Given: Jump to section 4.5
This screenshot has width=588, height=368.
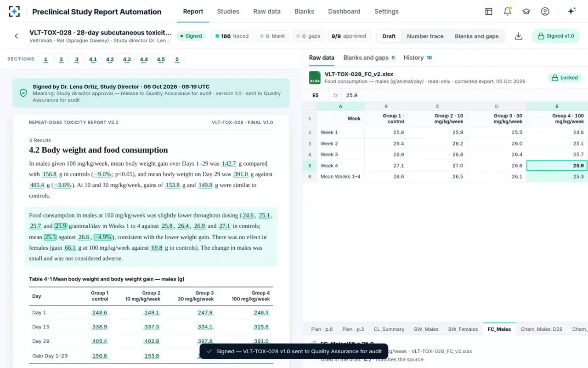Looking at the screenshot, I should [161, 59].
